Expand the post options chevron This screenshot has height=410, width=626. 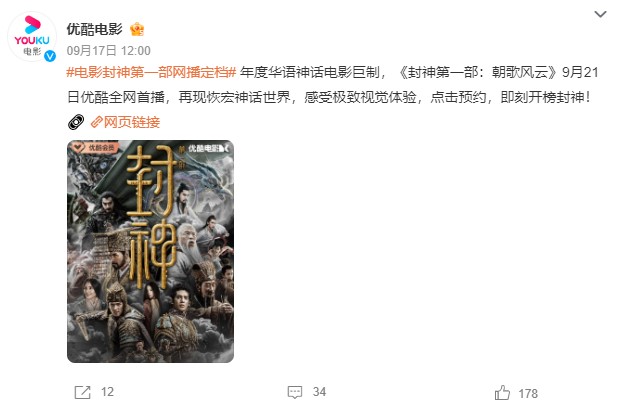click(600, 14)
